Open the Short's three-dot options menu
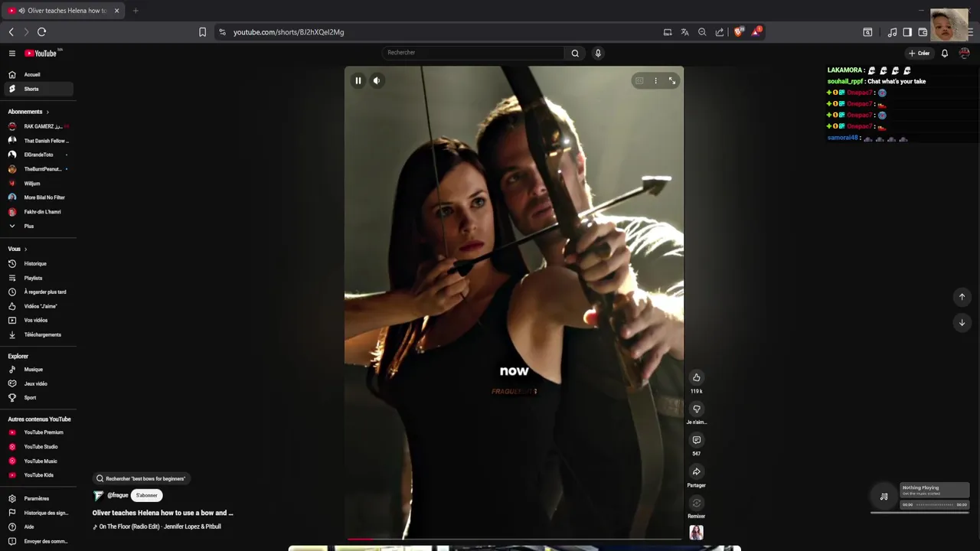Viewport: 980px width, 551px height. coord(655,80)
